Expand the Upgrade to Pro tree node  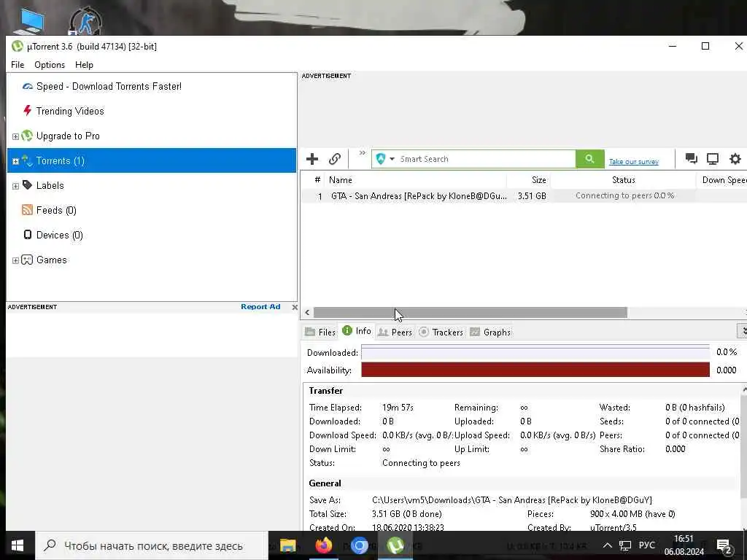click(15, 136)
